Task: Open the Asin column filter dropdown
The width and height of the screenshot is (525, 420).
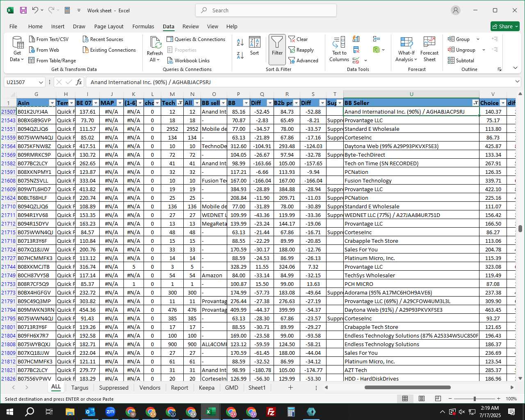Action: (x=52, y=103)
